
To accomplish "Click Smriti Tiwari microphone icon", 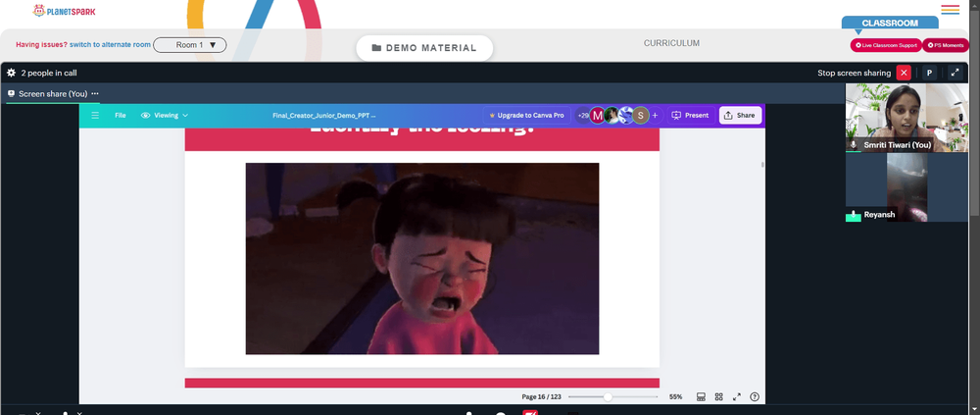I will pyautogui.click(x=854, y=145).
